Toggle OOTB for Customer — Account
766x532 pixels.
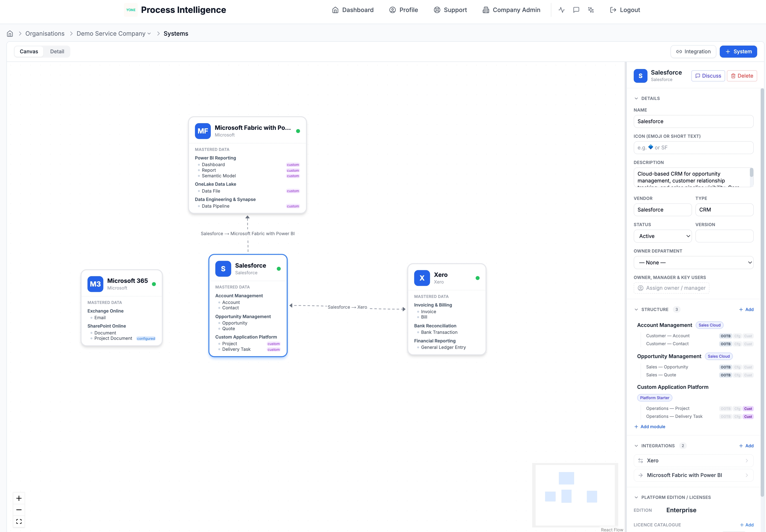tap(726, 336)
